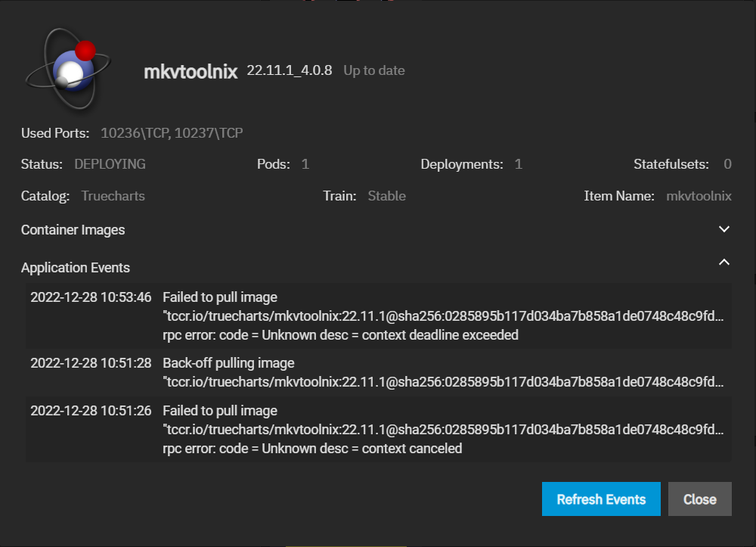
Task: Close the mkvtoolnix details dialog
Action: 699,499
